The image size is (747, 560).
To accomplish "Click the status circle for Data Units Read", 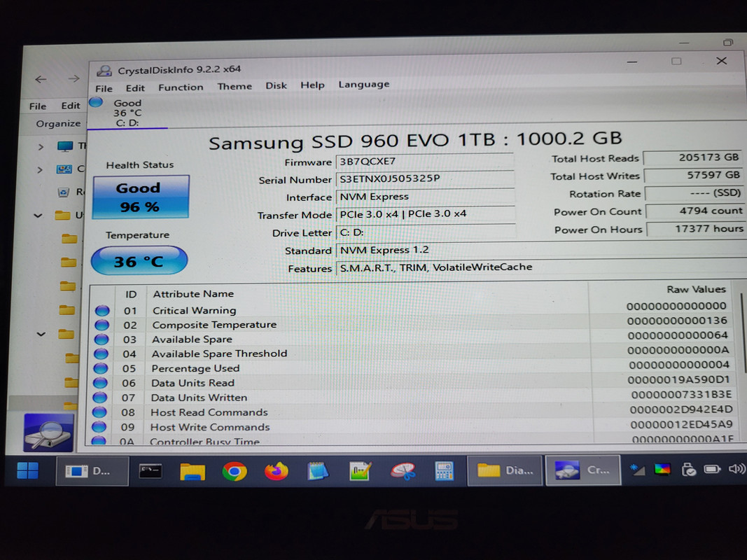I will (100, 383).
